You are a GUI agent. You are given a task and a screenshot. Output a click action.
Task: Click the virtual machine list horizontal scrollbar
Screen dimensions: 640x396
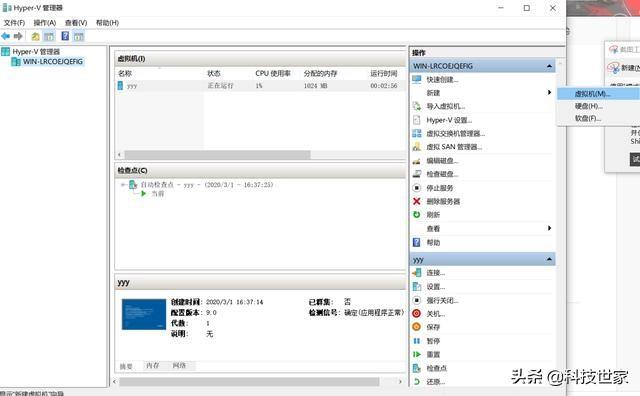[218, 155]
